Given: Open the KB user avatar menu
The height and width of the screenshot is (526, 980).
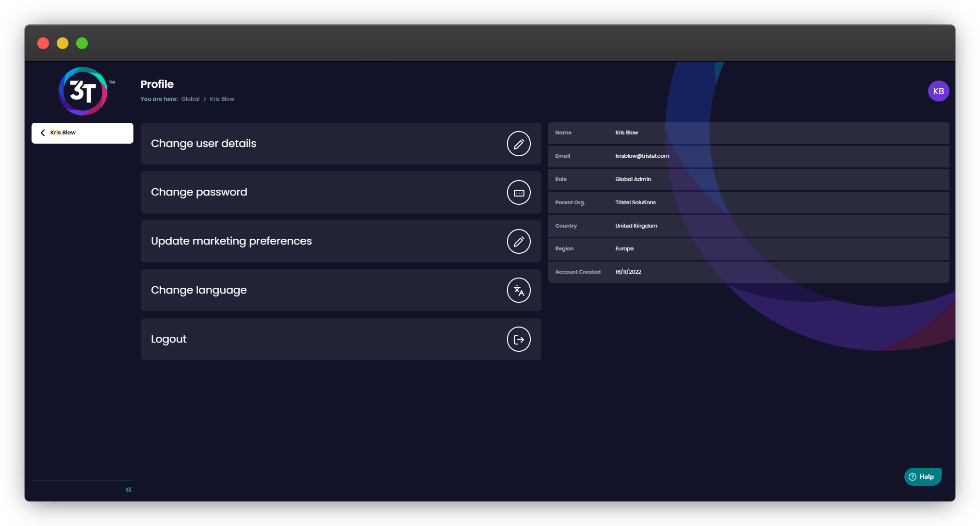Looking at the screenshot, I should pos(938,91).
